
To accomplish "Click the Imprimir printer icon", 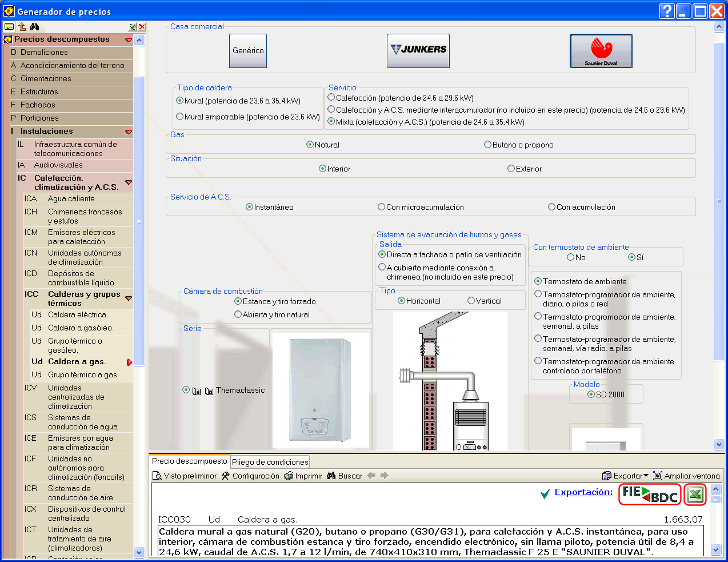I will [x=289, y=476].
